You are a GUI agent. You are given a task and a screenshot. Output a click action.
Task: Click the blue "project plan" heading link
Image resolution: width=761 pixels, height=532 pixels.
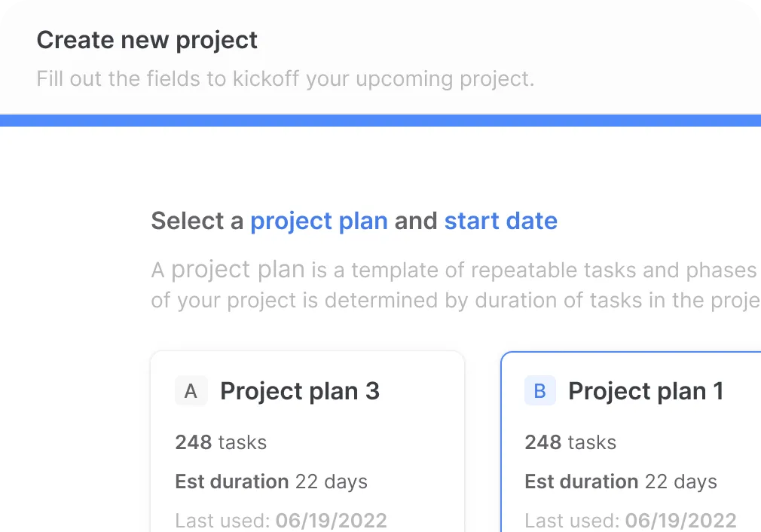coord(319,221)
